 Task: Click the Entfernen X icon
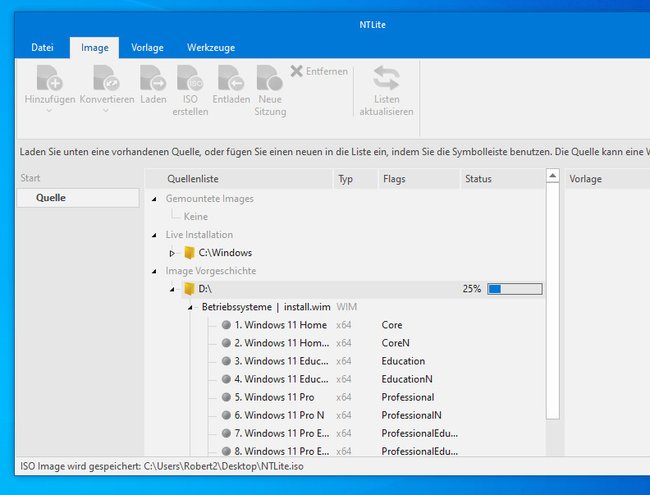(296, 71)
